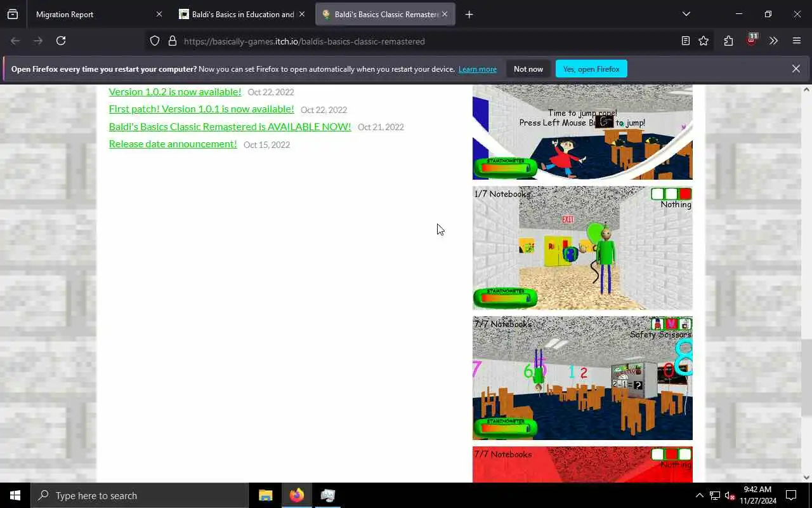Open Firefox application menu
This screenshot has height=508, width=812.
pyautogui.click(x=797, y=41)
